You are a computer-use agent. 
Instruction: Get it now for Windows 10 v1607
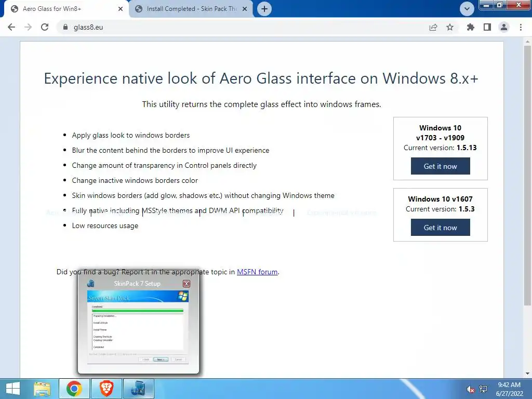pos(441,228)
